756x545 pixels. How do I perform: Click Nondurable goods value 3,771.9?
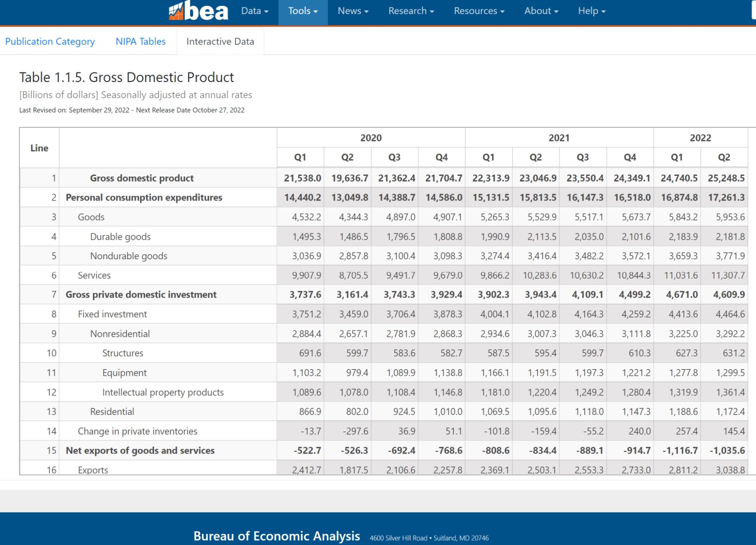point(730,256)
